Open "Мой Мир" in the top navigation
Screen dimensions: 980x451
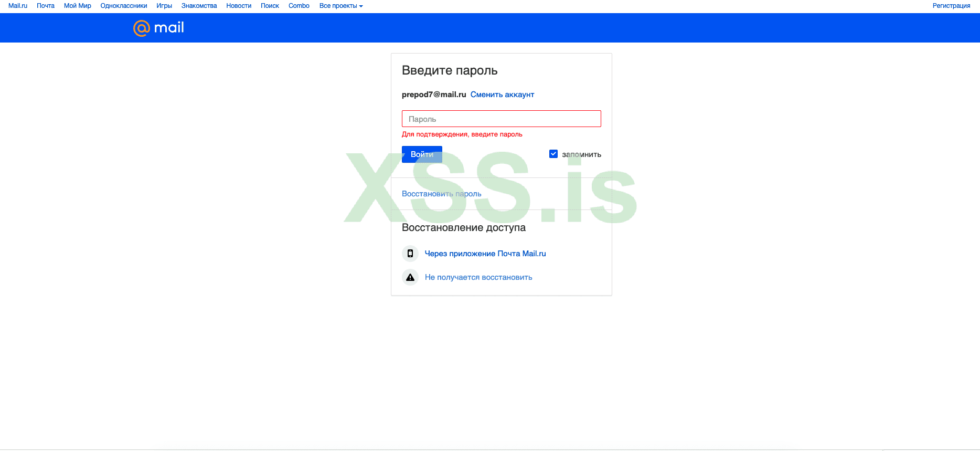pyautogui.click(x=78, y=6)
